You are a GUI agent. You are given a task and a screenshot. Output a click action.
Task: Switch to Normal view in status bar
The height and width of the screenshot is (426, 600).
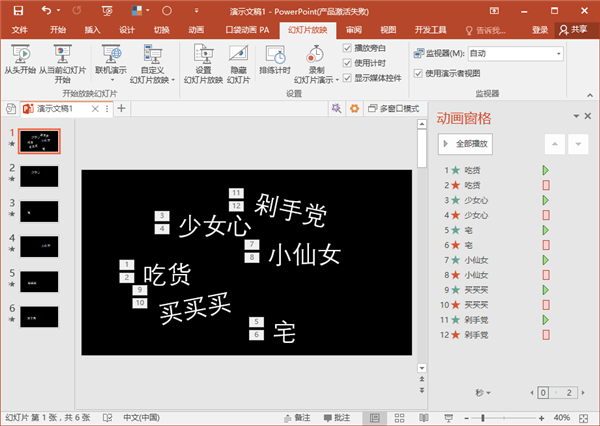pyautogui.click(x=375, y=418)
